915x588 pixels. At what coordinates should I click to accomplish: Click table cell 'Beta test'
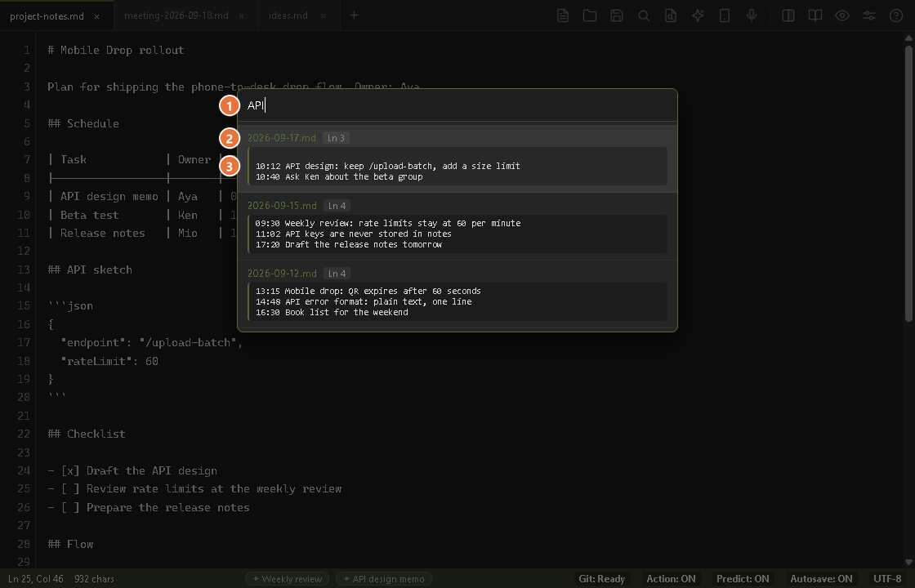(x=89, y=216)
